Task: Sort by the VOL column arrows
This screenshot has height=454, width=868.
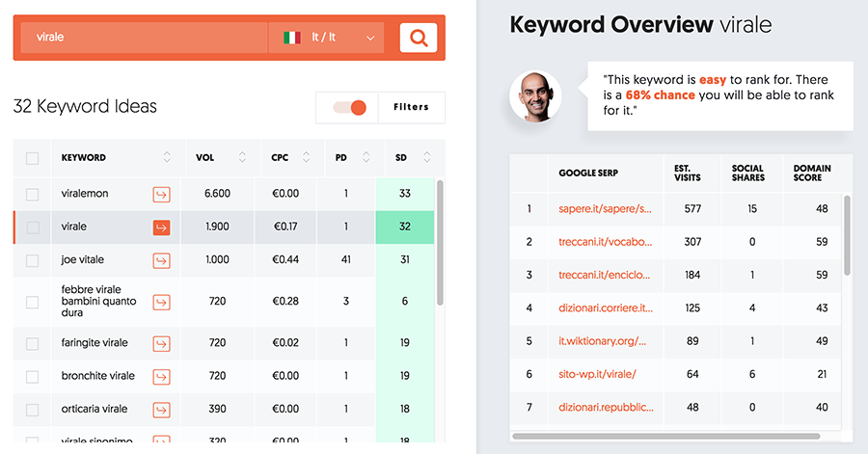Action: click(x=242, y=158)
